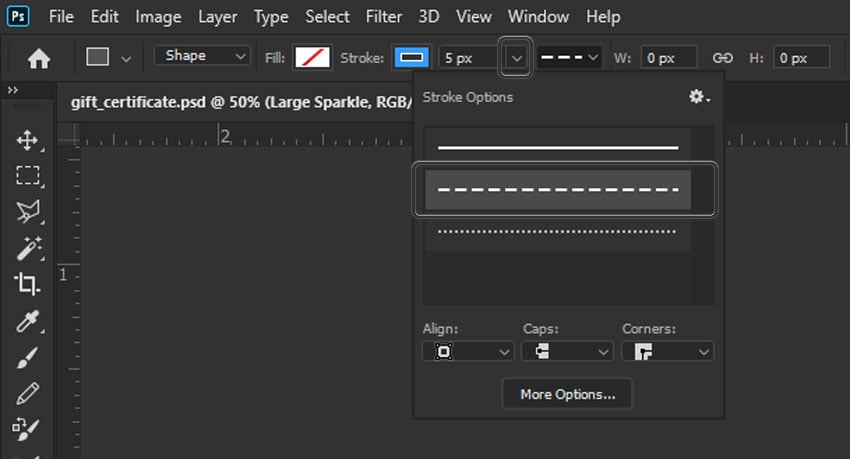Open the Layer menu
Image resolution: width=850 pixels, height=459 pixels.
(x=217, y=17)
